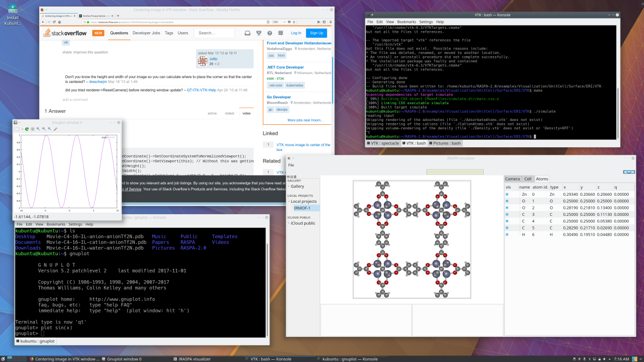644x362 pixels.
Task: Click the Sign Up button
Action: coord(316,33)
